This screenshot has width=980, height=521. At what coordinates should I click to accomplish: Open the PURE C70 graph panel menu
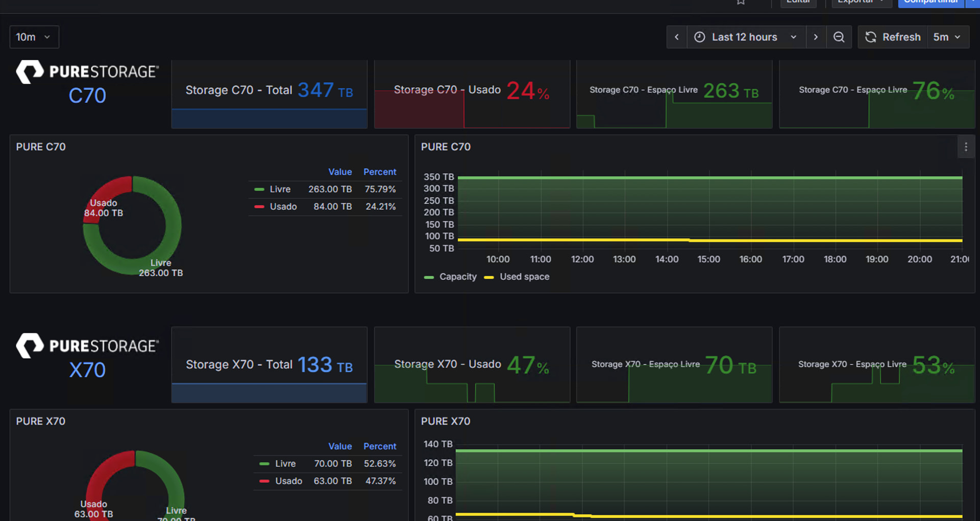(x=966, y=147)
